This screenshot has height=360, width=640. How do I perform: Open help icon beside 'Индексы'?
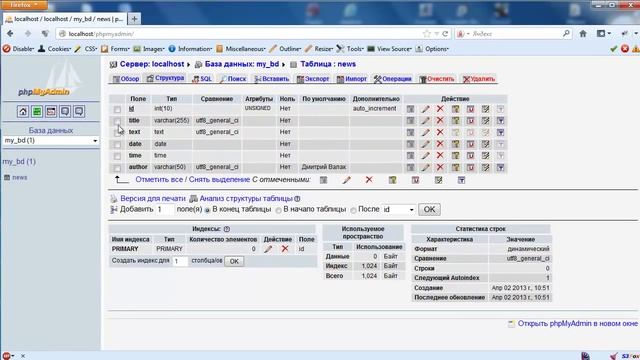click(x=227, y=229)
